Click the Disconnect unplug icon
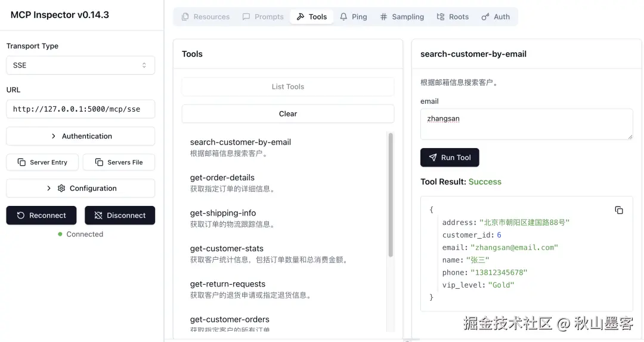The width and height of the screenshot is (644, 342). (98, 215)
